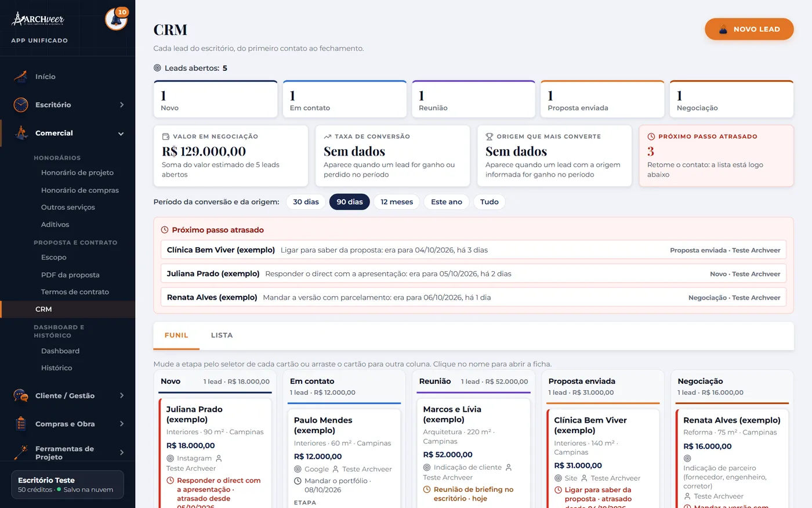Open PDF da proposta in sidebar
Image resolution: width=812 pixels, height=508 pixels.
click(x=70, y=275)
